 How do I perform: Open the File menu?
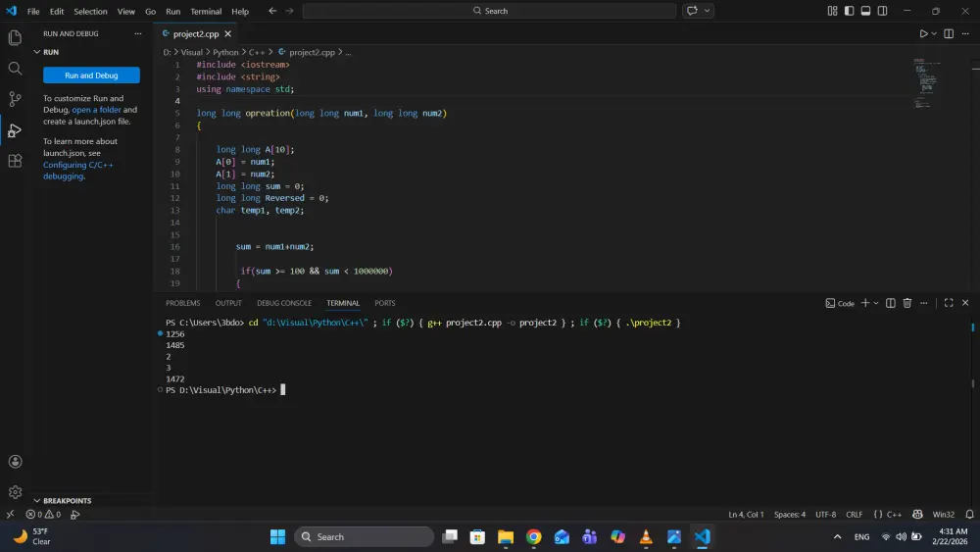click(x=33, y=11)
